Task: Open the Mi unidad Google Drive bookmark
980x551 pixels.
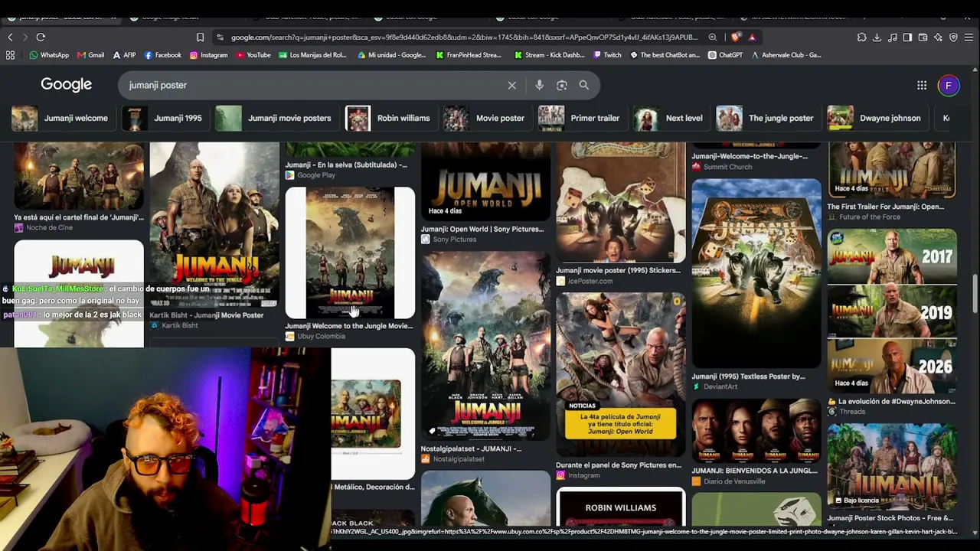Action: point(391,55)
